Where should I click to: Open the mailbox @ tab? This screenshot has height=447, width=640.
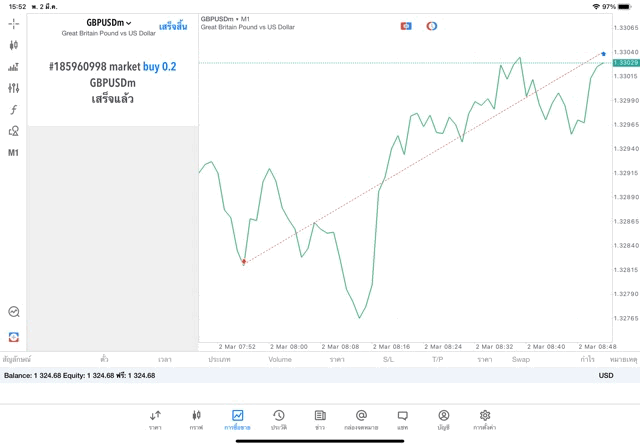click(361, 420)
